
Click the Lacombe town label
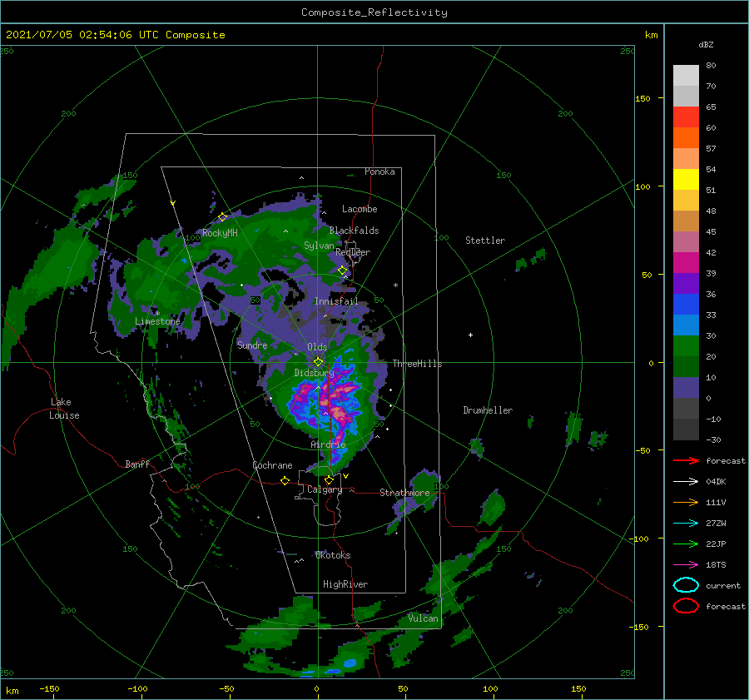[x=360, y=209]
